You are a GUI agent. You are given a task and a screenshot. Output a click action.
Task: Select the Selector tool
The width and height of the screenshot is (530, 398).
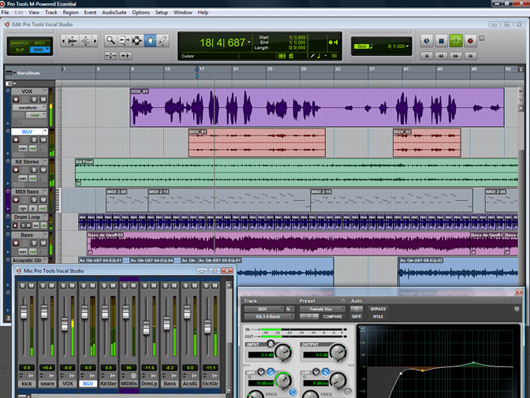[x=137, y=41]
